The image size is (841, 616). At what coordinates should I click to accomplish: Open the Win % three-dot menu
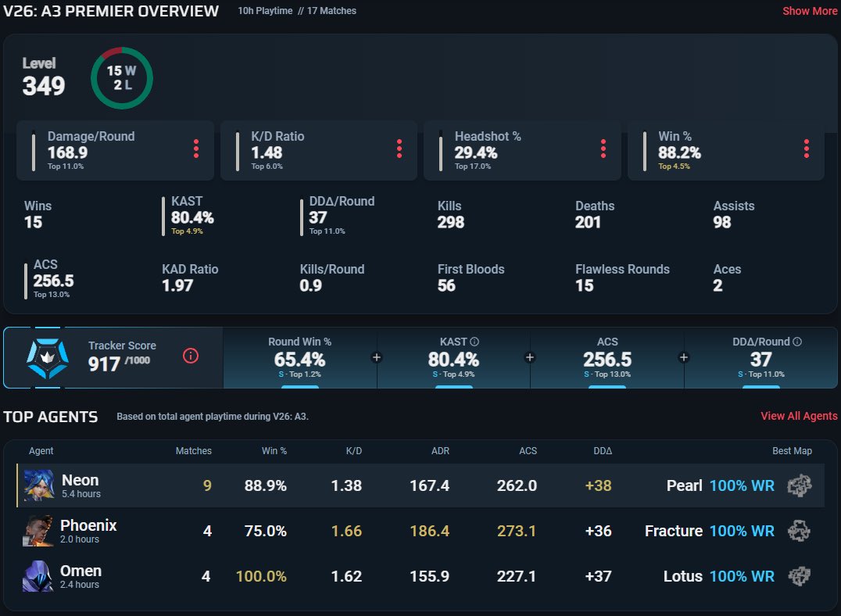[807, 149]
